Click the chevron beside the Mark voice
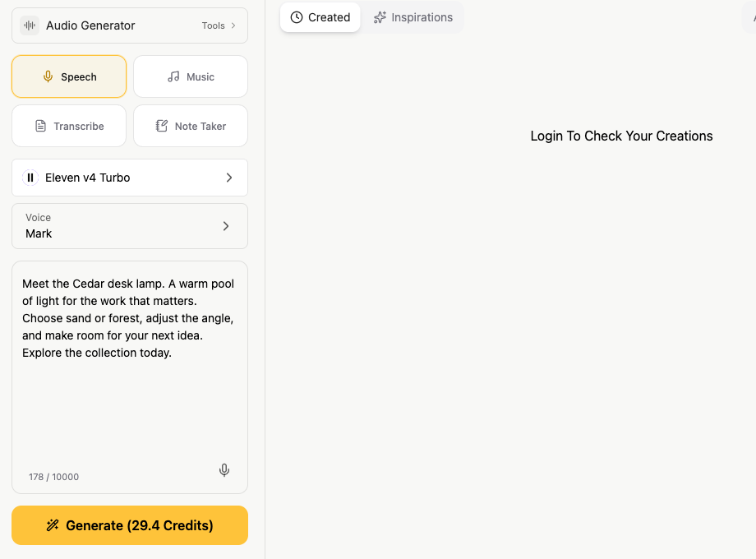Viewport: 756px width, 559px height. (x=226, y=226)
